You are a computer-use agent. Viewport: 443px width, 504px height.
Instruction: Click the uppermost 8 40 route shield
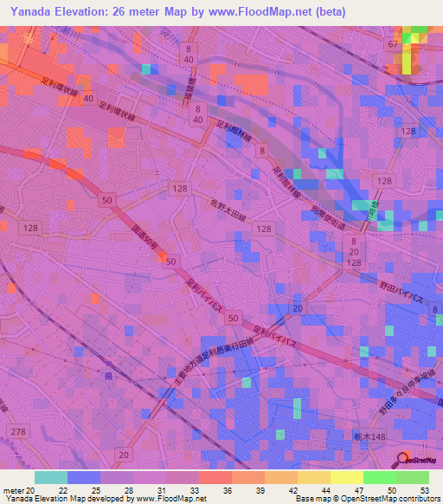pos(189,54)
